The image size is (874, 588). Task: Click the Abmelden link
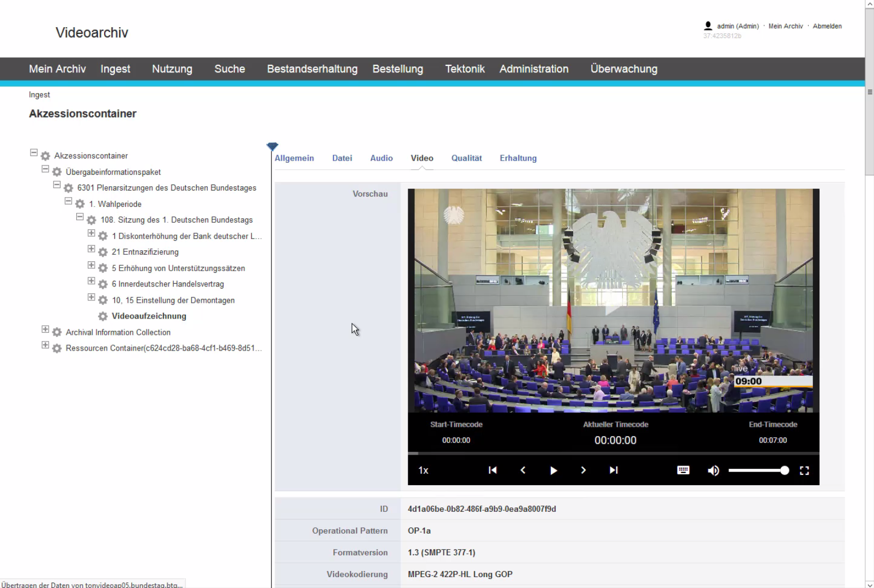(827, 26)
